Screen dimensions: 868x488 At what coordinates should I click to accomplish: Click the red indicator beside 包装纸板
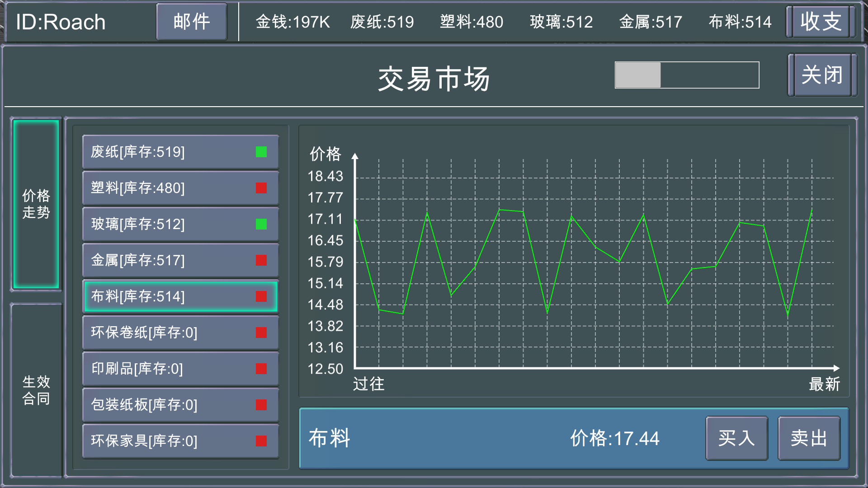pyautogui.click(x=261, y=405)
